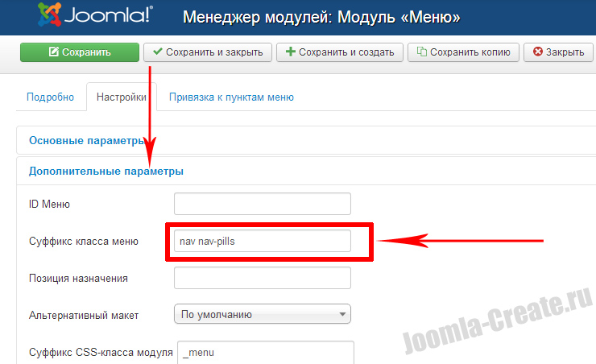596x364 pixels.
Task: Click the field containing nav nav-pills
Action: tap(263, 241)
